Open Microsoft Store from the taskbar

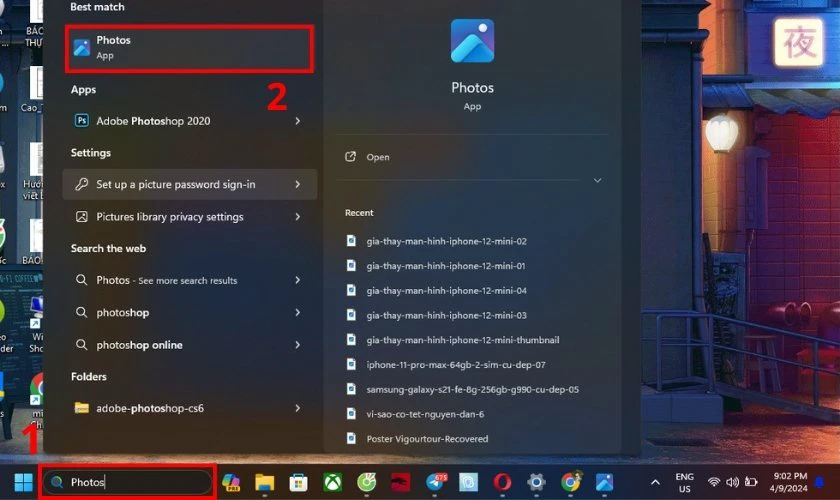click(298, 482)
